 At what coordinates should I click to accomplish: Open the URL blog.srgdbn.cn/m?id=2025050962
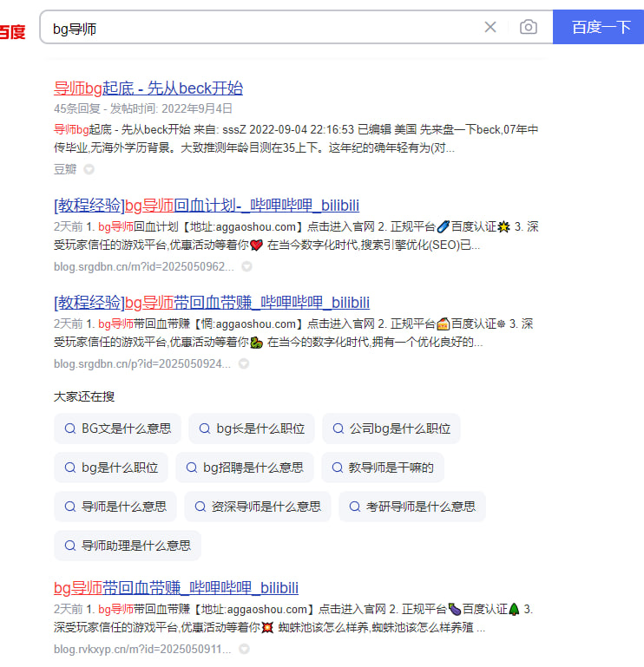click(x=144, y=267)
